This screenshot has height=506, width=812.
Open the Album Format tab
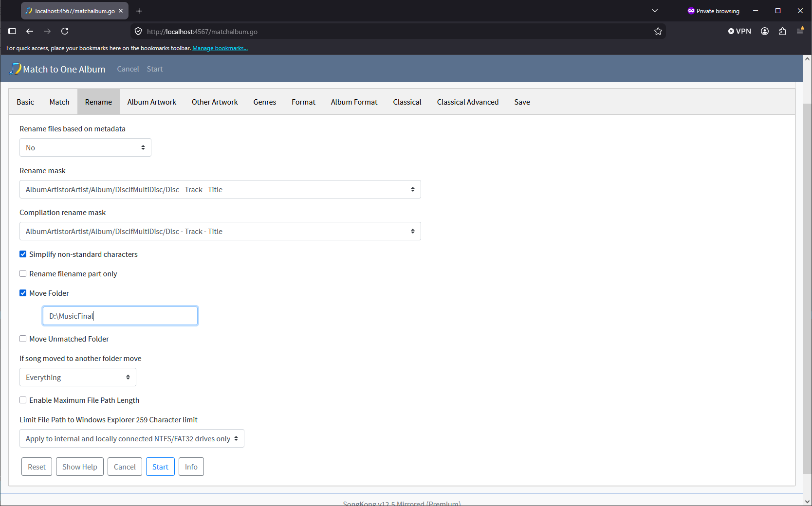point(354,102)
